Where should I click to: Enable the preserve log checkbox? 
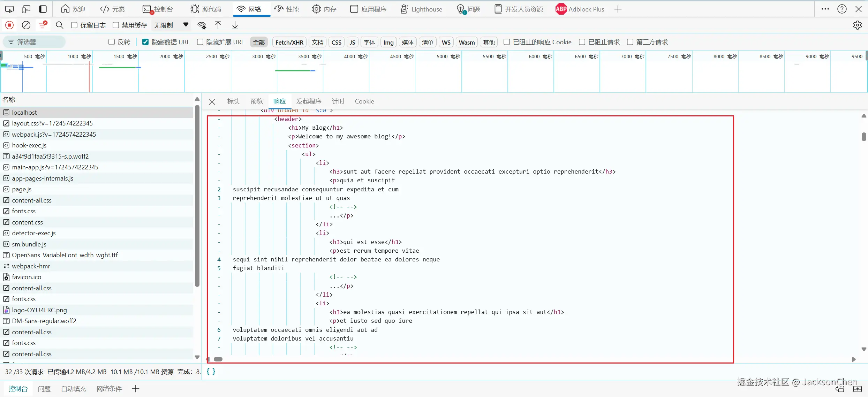74,25
